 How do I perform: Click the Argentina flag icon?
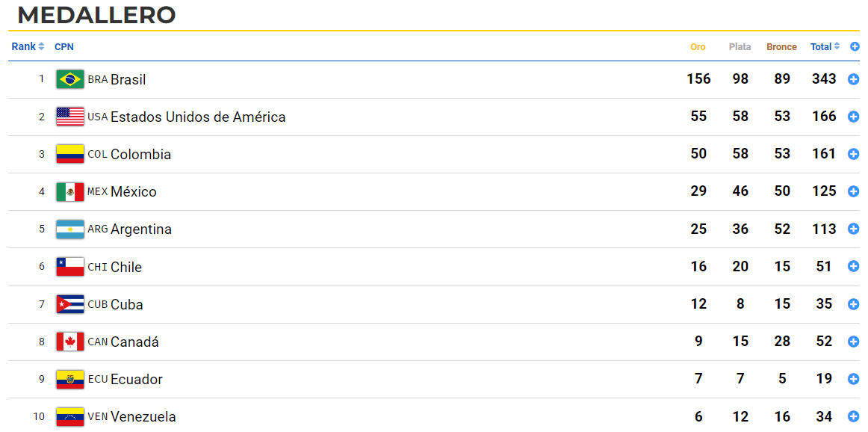coord(70,229)
